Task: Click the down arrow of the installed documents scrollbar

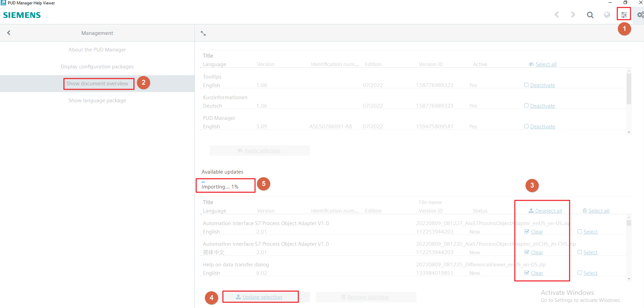Action: (629, 132)
